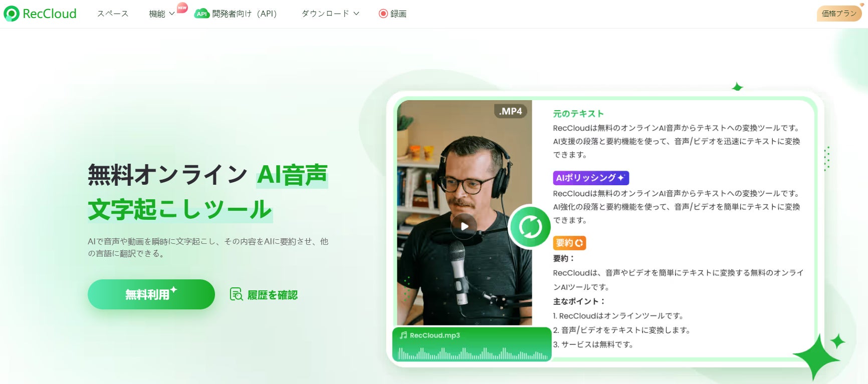Image resolution: width=868 pixels, height=384 pixels.
Task: Click the RecCloud.mp3 music note icon
Action: 403,335
